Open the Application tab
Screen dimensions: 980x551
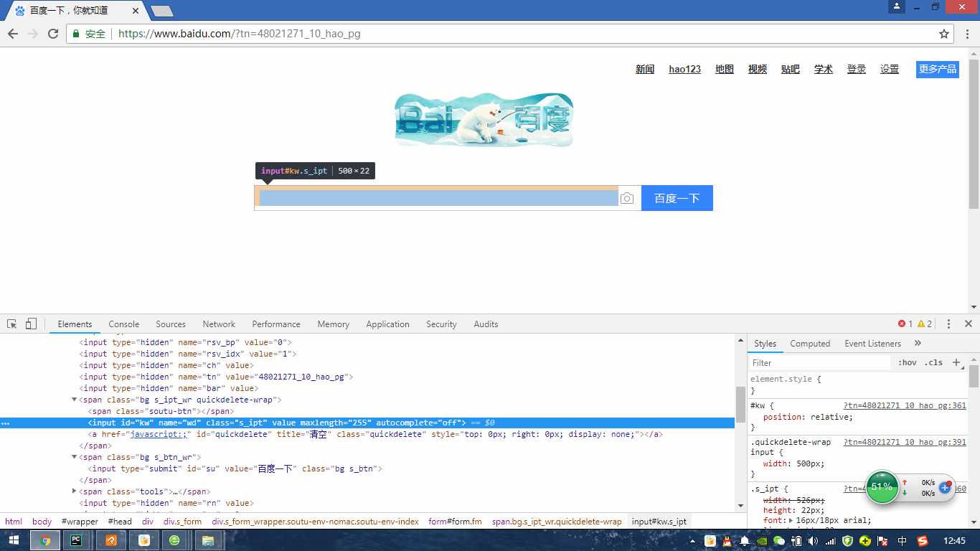pos(387,324)
